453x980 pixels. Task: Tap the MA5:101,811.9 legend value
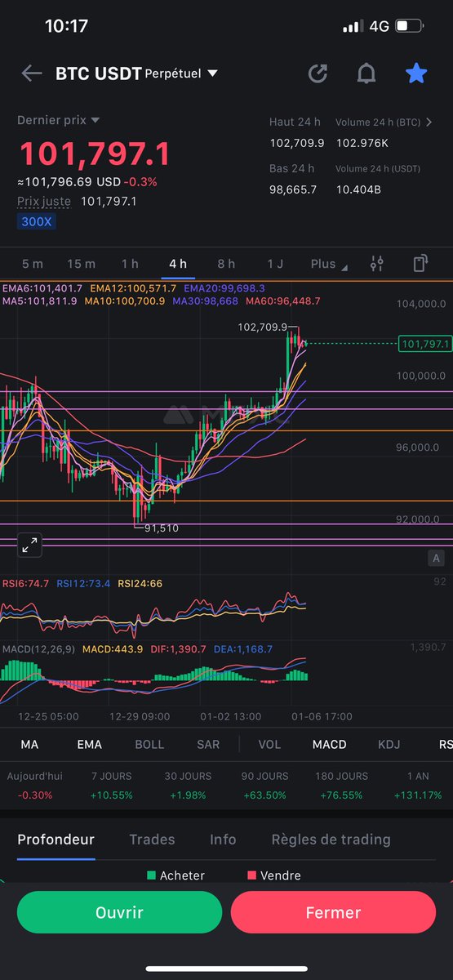click(x=40, y=301)
